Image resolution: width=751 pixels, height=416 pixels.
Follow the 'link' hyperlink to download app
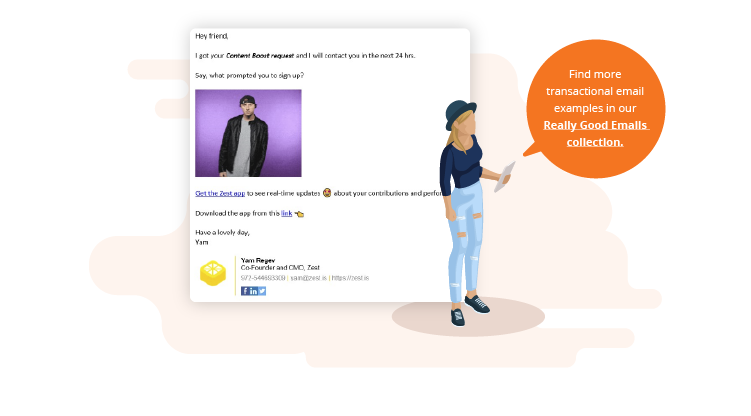click(x=286, y=214)
